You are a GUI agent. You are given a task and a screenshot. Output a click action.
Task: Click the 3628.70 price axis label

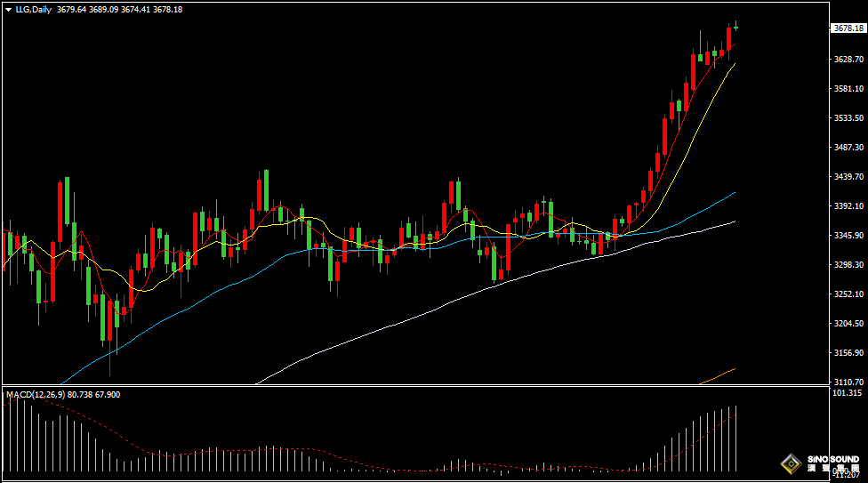click(848, 59)
